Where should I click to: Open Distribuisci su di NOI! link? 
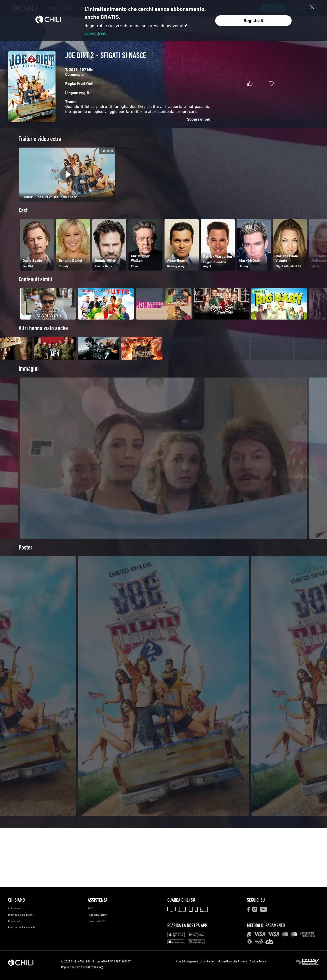[x=21, y=915]
